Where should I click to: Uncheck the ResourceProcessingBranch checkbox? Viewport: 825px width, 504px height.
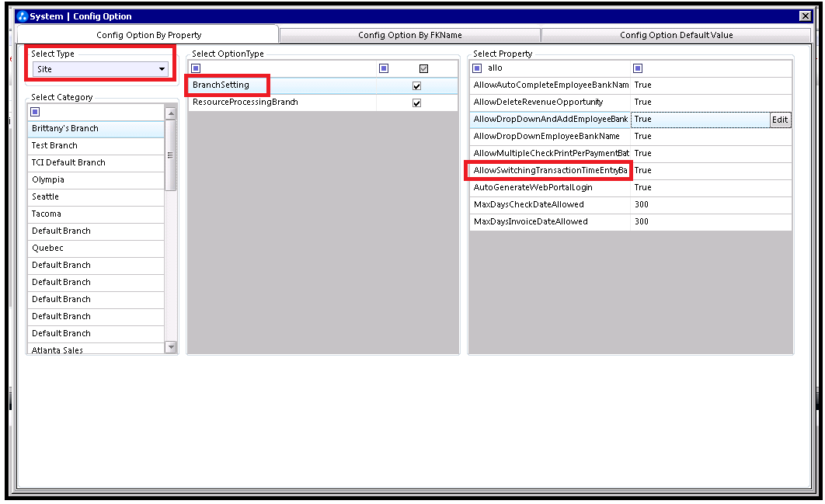(416, 103)
